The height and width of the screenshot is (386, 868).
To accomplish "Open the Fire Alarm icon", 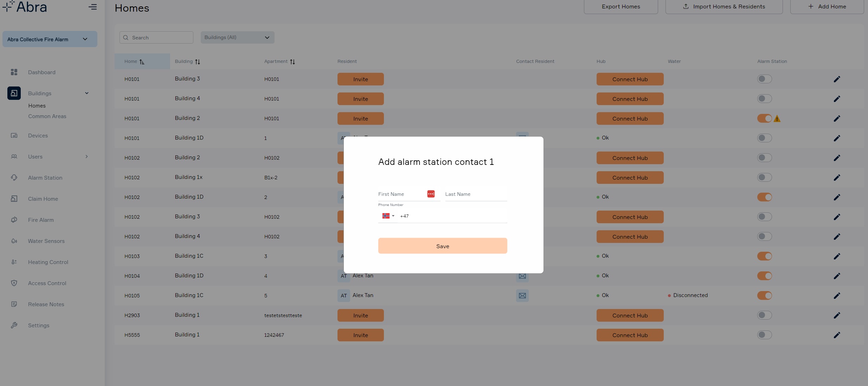I will pyautogui.click(x=14, y=220).
